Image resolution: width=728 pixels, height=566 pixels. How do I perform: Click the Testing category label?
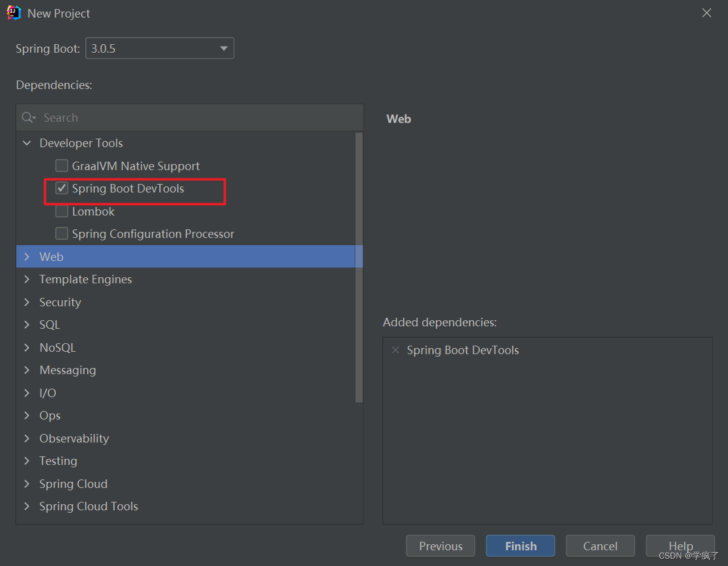(x=58, y=461)
